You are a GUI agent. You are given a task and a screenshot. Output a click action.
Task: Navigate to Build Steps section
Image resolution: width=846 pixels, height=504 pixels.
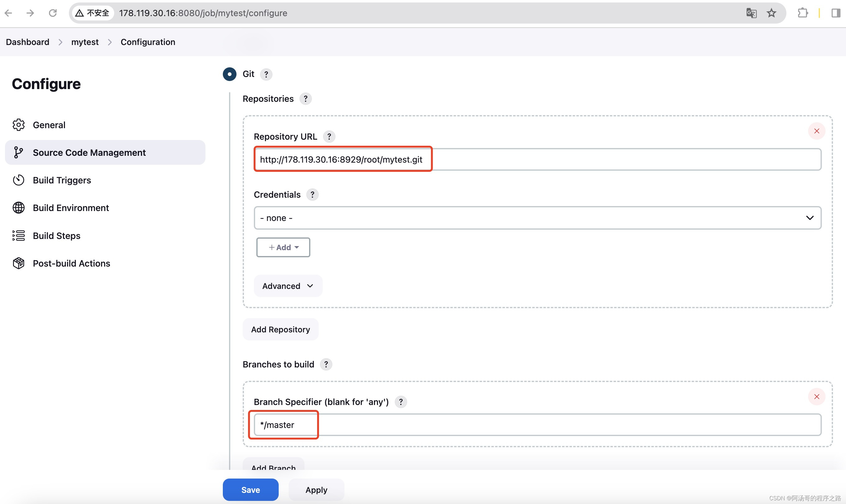[x=56, y=235]
